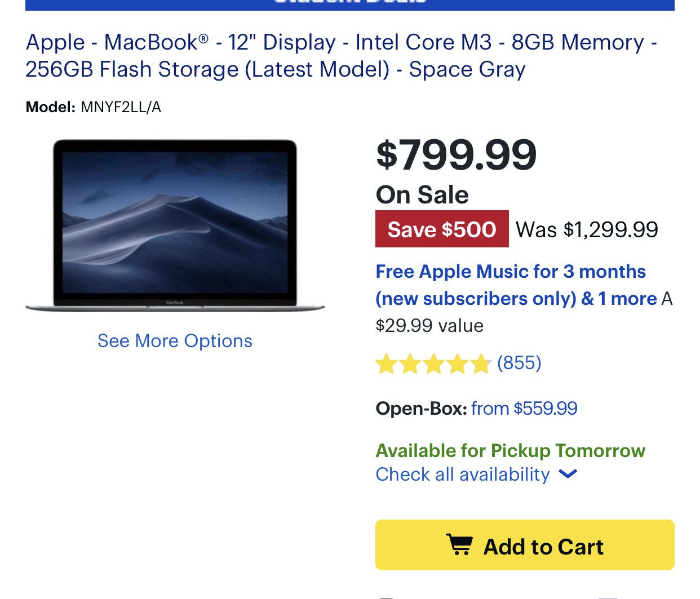Image resolution: width=700 pixels, height=599 pixels.
Task: Click the shopping cart icon on the button
Action: click(x=459, y=545)
